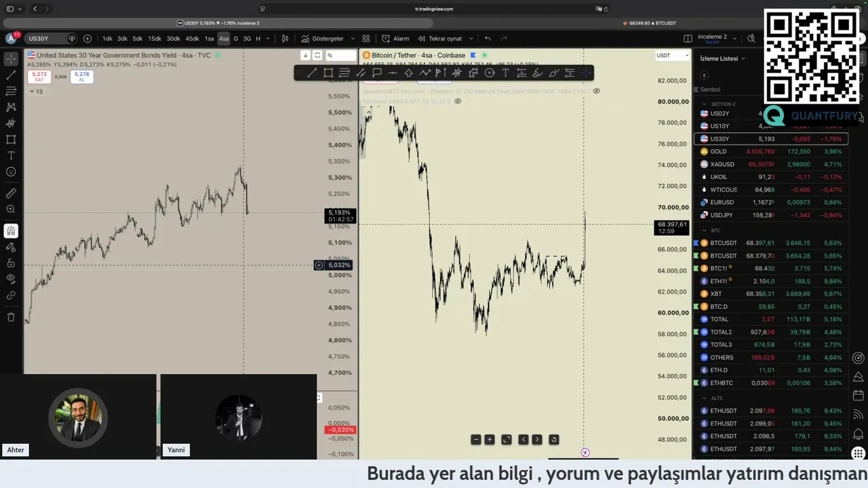
Task: Click the link icon in left sidebar
Action: [11, 296]
